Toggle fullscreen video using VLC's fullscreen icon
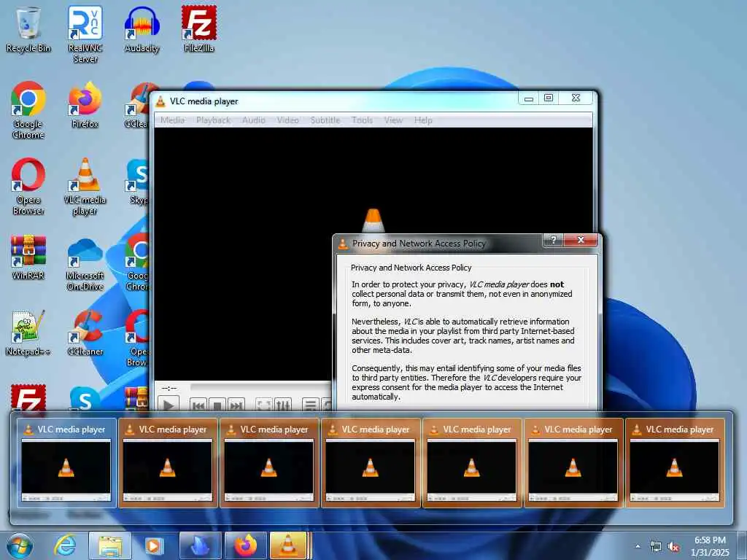747x560 pixels. click(x=264, y=405)
